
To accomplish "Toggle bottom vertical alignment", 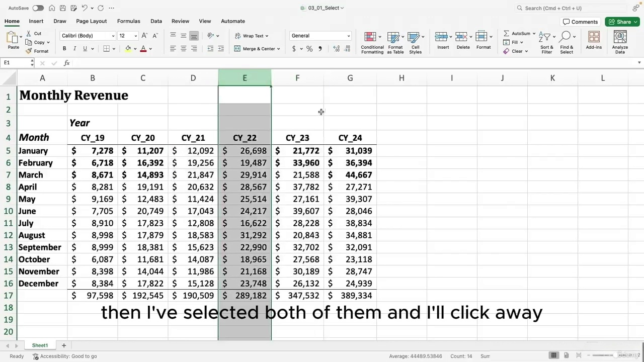I will [x=194, y=36].
